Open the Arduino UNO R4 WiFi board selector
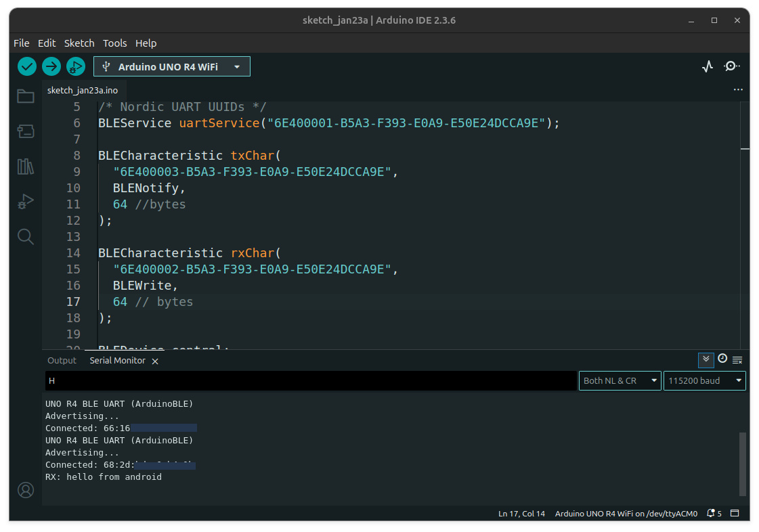Screen dimensions: 759x532 (172, 66)
